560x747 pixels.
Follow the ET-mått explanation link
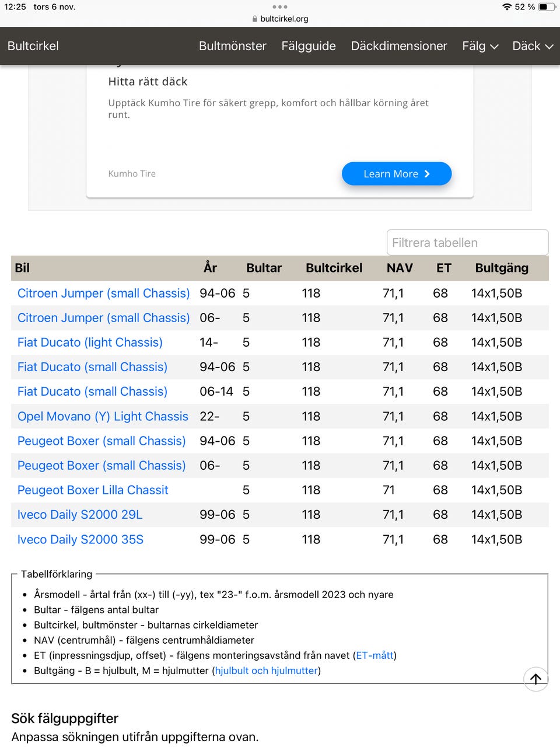pos(374,655)
